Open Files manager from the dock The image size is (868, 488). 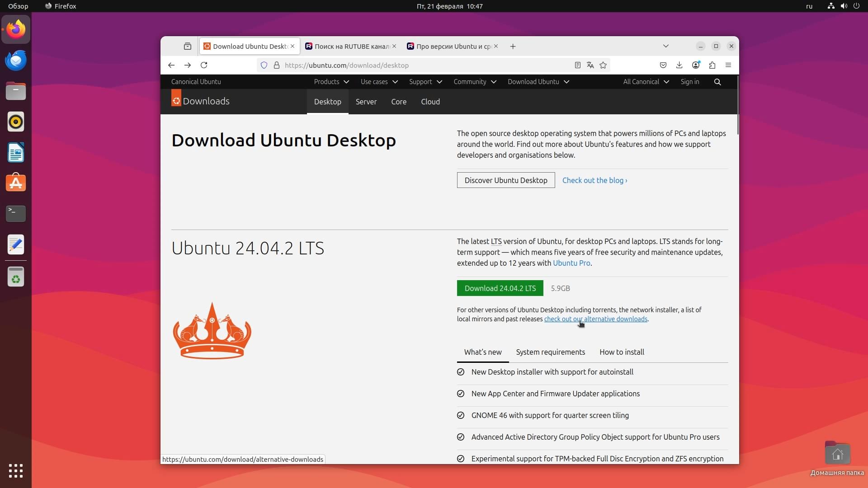[16, 91]
